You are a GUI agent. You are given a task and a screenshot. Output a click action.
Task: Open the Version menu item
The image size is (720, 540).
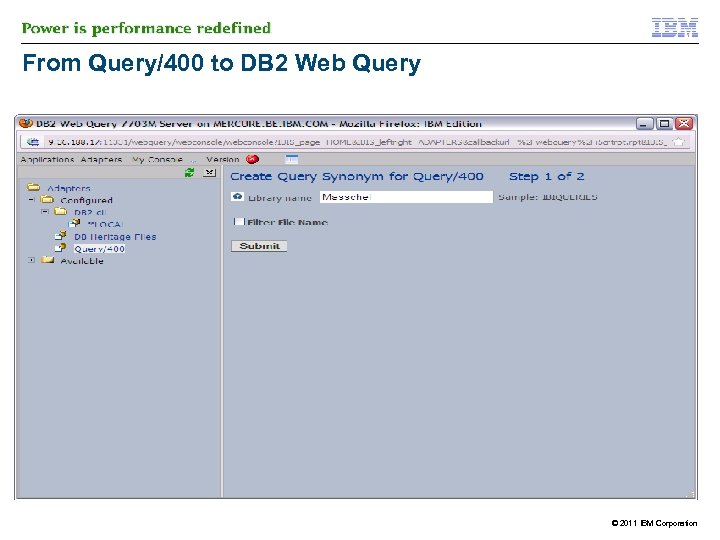(223, 159)
